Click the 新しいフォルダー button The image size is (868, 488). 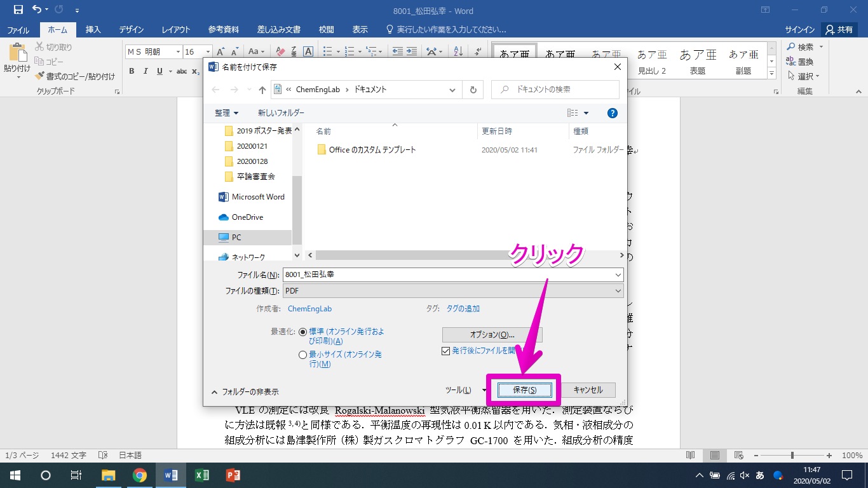[281, 113]
